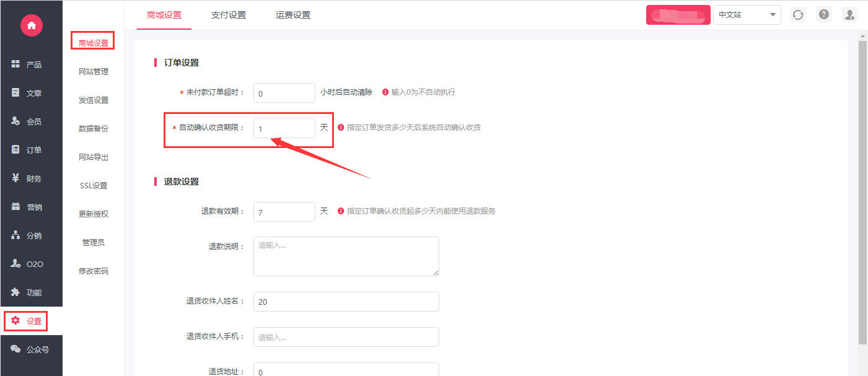This screenshot has width=868, height=376.
Task: Click the 会员 user icon in sidebar
Action: coord(16,121)
